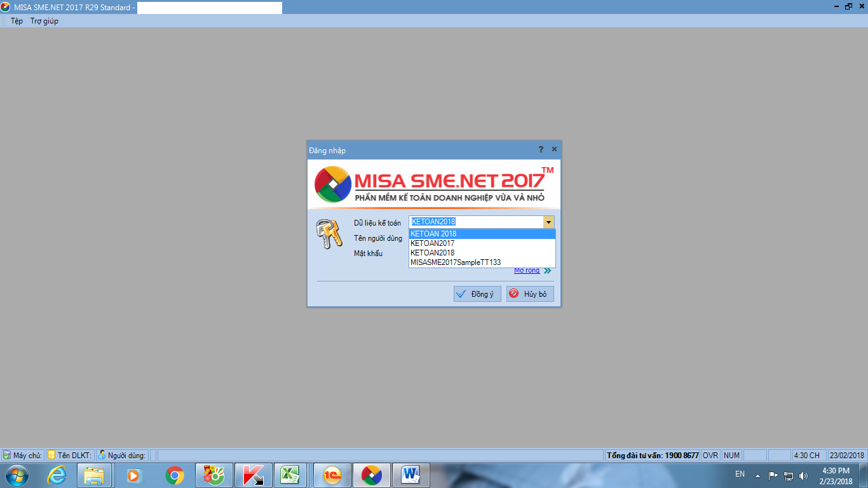Image resolution: width=868 pixels, height=488 pixels.
Task: Cancel login with Hủy bỏ button
Action: (530, 294)
